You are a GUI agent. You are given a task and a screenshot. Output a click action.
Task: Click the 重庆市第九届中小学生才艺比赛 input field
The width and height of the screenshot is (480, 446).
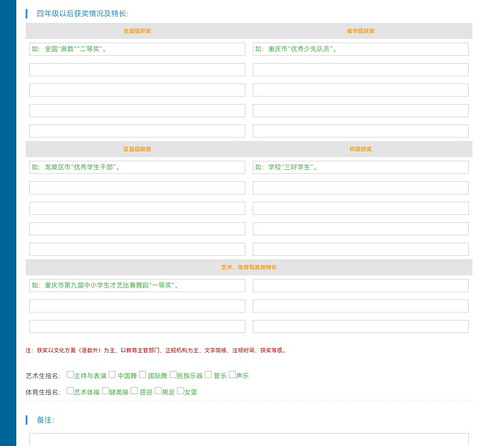(137, 285)
